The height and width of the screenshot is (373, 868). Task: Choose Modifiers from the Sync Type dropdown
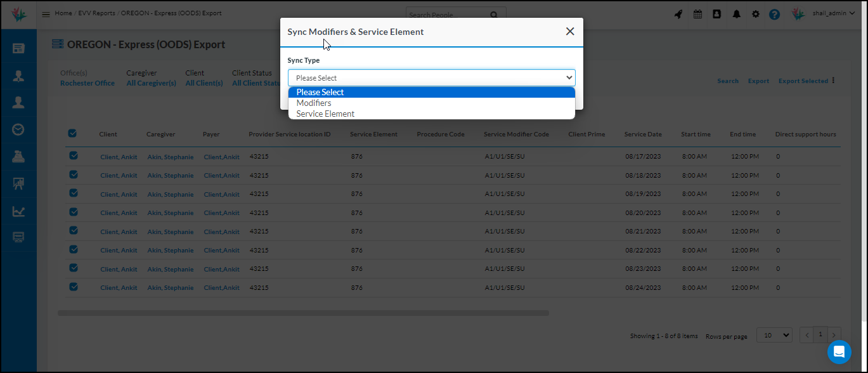[x=315, y=102]
